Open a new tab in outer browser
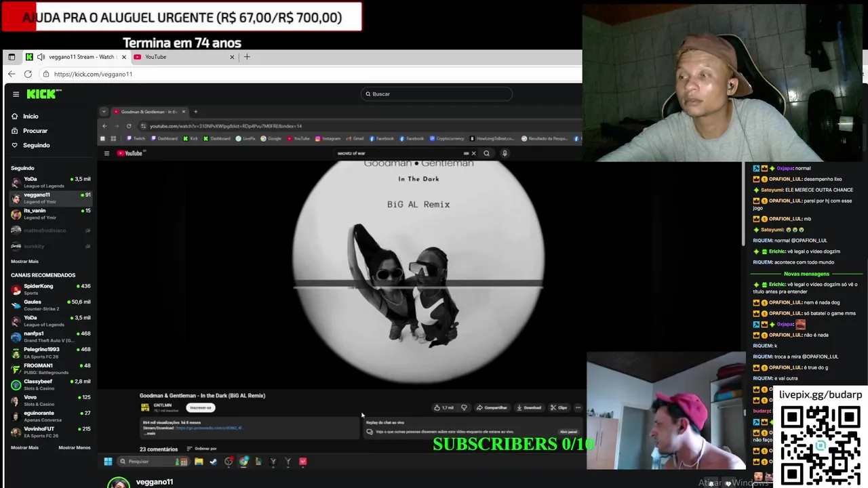This screenshot has width=868, height=488. pos(247,57)
